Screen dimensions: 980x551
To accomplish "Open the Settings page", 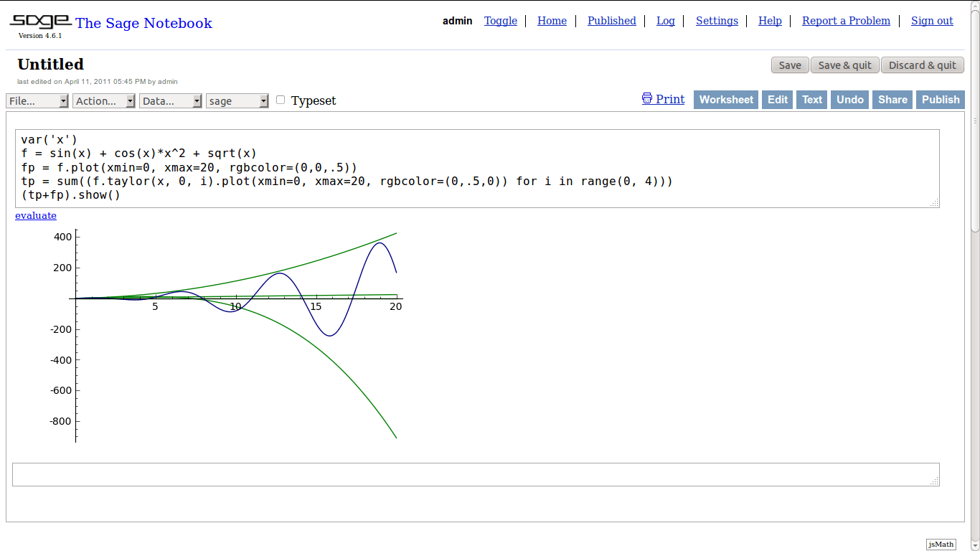I will tap(717, 20).
